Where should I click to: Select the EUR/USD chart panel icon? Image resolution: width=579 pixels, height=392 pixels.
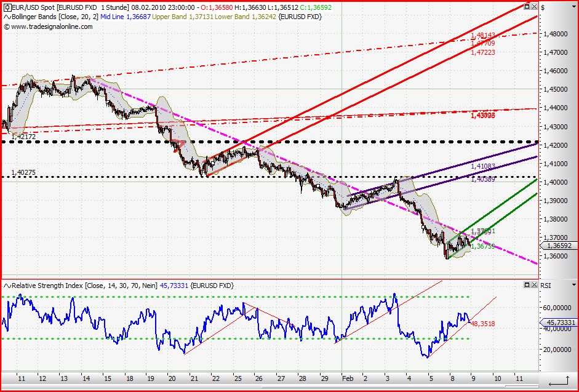tap(7, 7)
